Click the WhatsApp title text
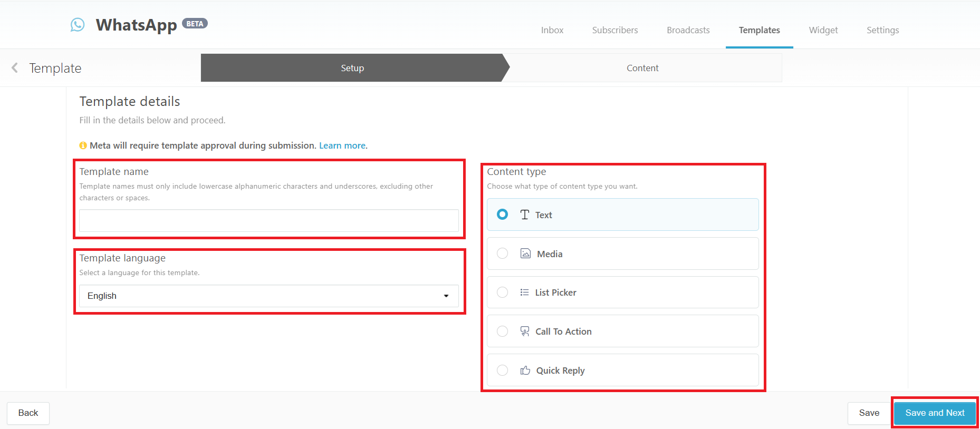980x429 pixels. click(136, 25)
